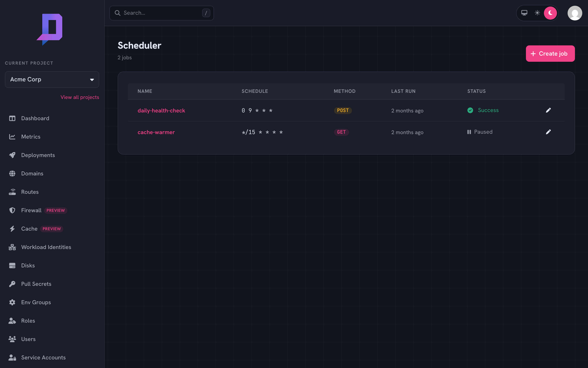Screen dimensions: 588x368
Task: Open Cache menu item
Action: pyautogui.click(x=29, y=229)
